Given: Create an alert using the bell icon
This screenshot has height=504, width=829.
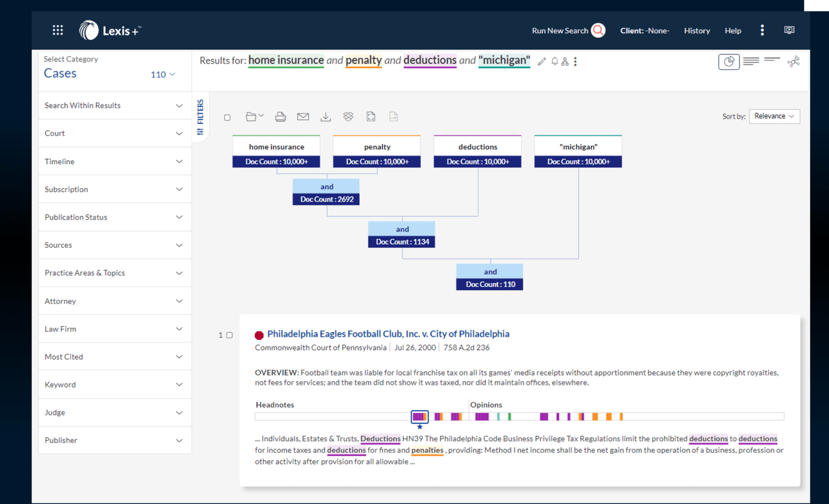Looking at the screenshot, I should pos(554,61).
